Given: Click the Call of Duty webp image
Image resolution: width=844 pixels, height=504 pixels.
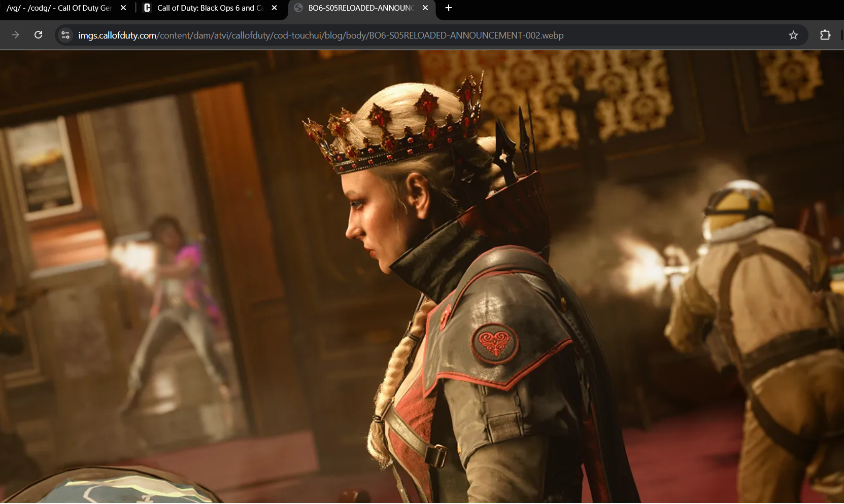Looking at the screenshot, I should click(x=422, y=277).
